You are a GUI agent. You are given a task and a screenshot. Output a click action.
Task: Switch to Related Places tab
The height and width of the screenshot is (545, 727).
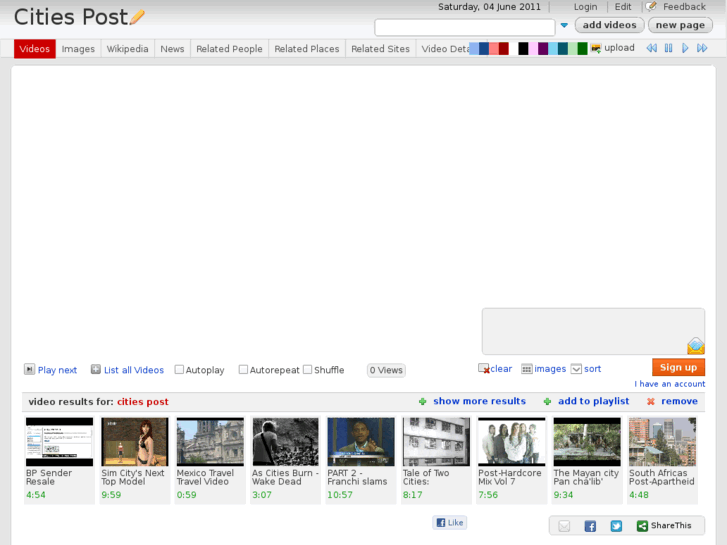click(x=306, y=49)
